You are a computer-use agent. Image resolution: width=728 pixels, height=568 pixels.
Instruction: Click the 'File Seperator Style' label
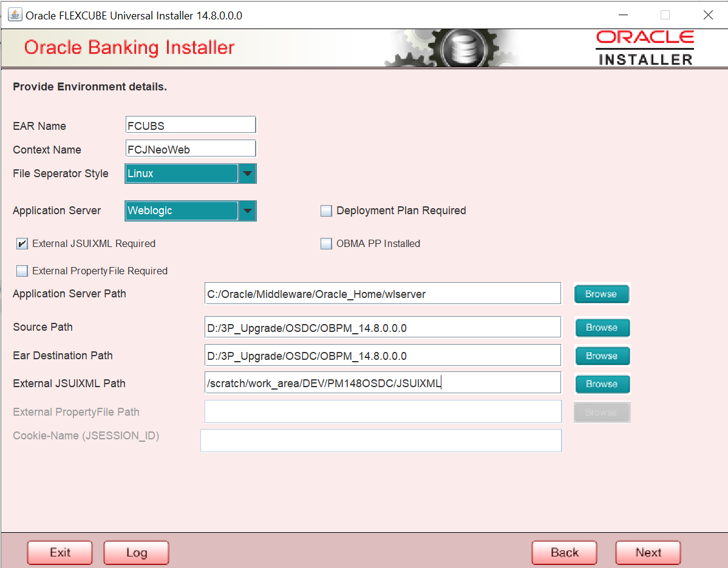coord(60,174)
